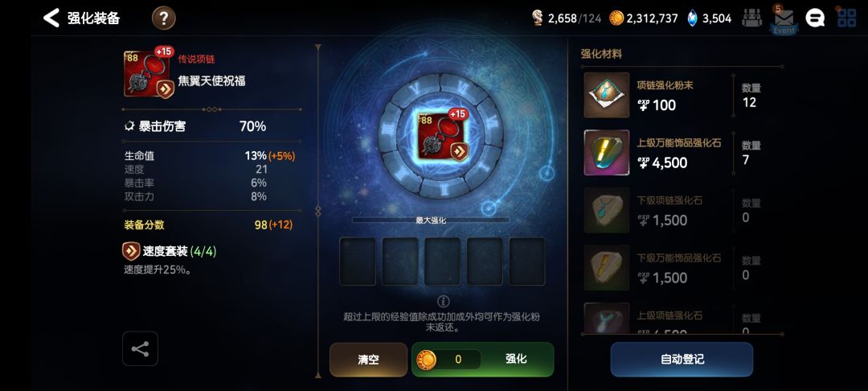868x391 pixels.
Task: Open the four-square grid menu icon
Action: [847, 18]
